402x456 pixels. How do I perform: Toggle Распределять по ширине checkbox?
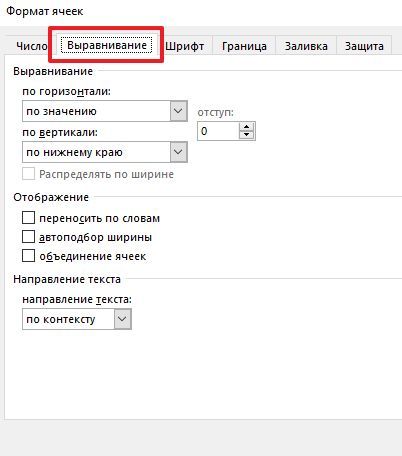click(x=28, y=174)
